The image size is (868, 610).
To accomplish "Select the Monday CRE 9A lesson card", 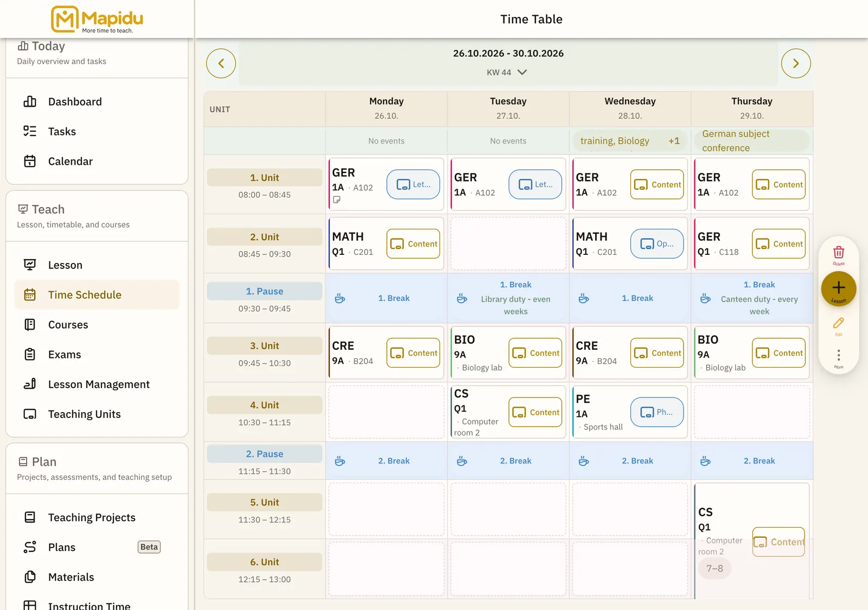I will 386,352.
